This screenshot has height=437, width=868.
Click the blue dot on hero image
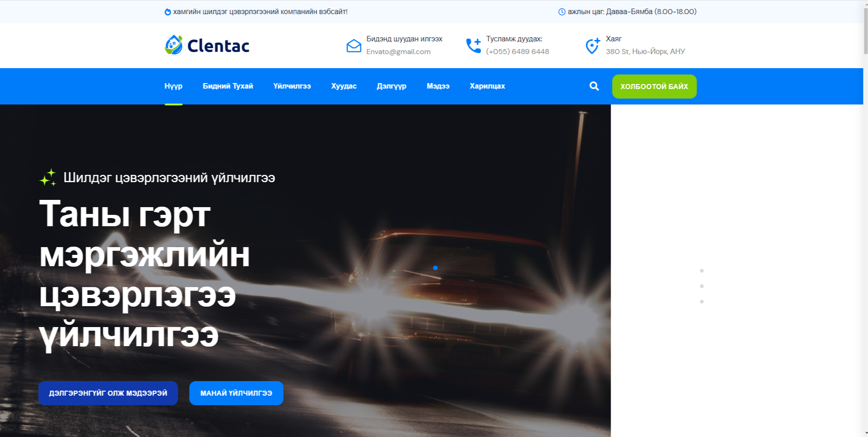(x=435, y=268)
